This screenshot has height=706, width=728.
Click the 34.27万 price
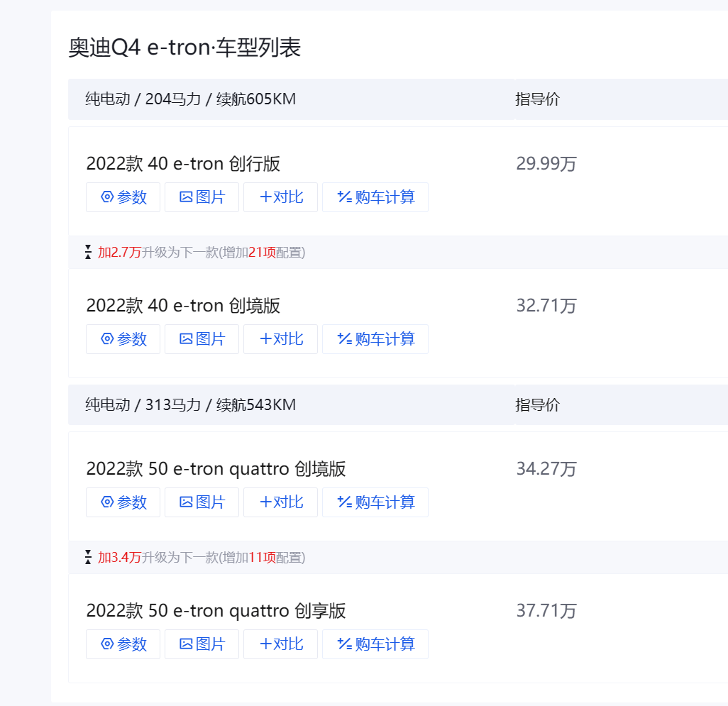point(546,469)
